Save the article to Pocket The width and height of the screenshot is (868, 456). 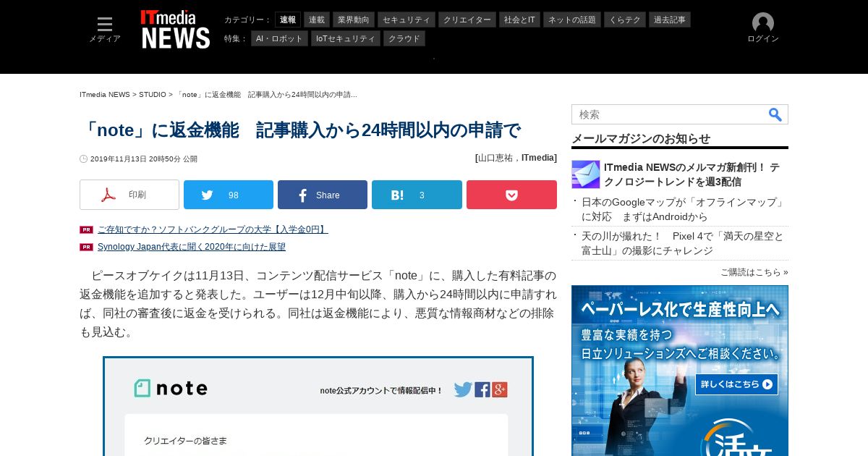click(x=511, y=195)
